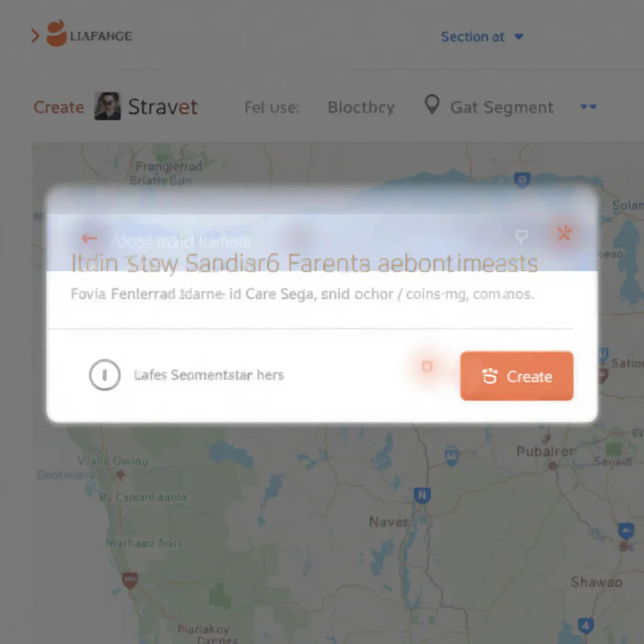Close the dialog with the orange X icon

click(564, 233)
